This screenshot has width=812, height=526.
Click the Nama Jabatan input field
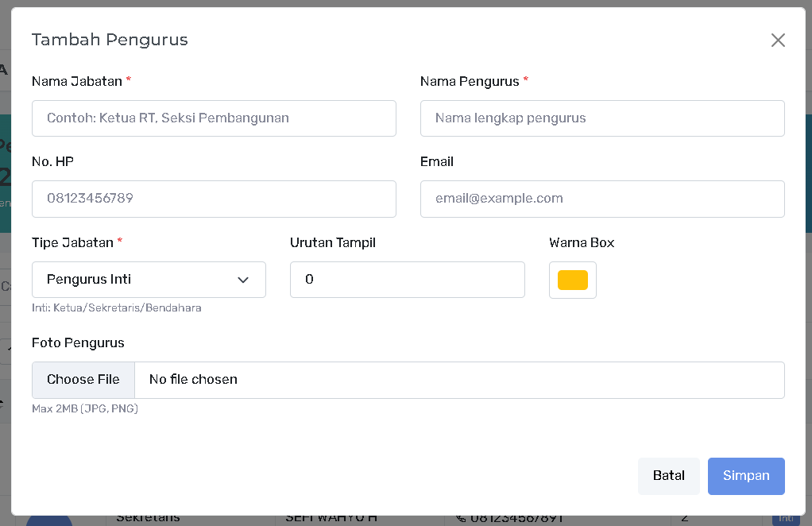(x=214, y=118)
